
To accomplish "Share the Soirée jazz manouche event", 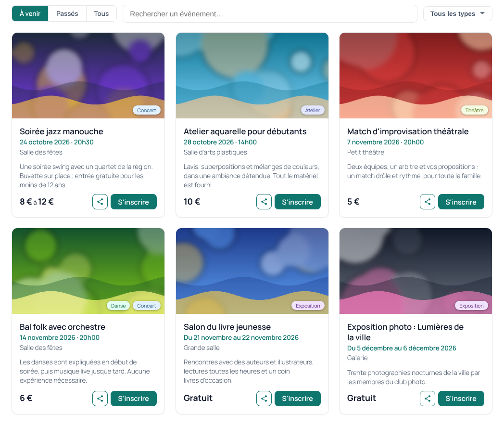I will (x=100, y=202).
